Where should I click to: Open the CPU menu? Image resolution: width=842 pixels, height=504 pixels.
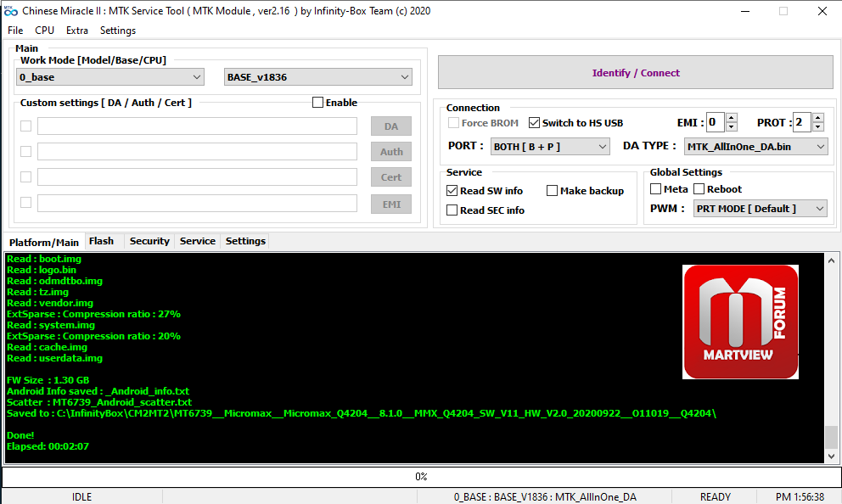click(45, 31)
